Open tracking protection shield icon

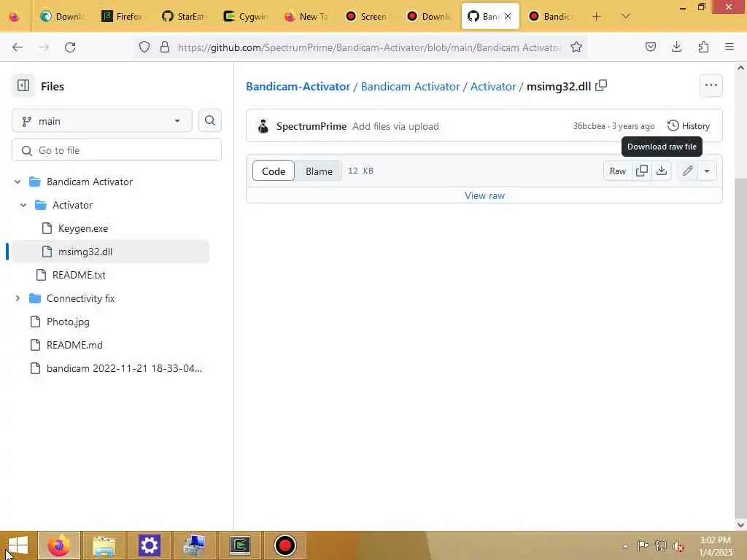pyautogui.click(x=144, y=47)
